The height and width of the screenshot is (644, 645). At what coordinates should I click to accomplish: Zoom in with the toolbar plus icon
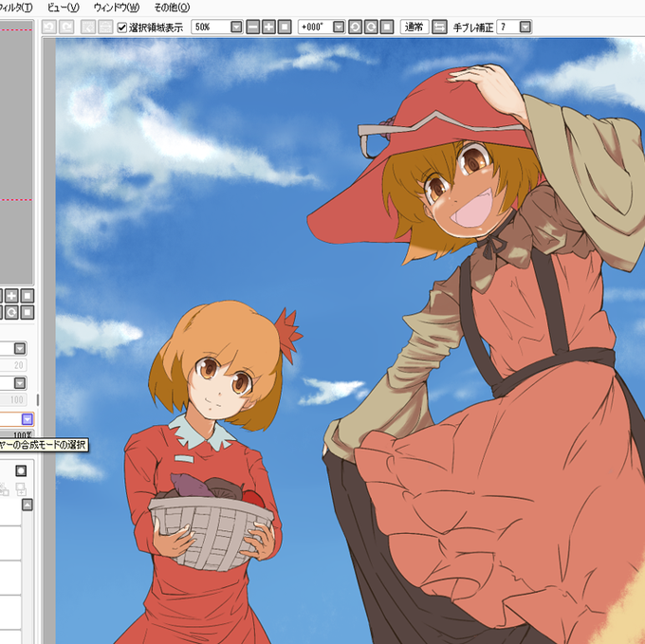[x=268, y=28]
